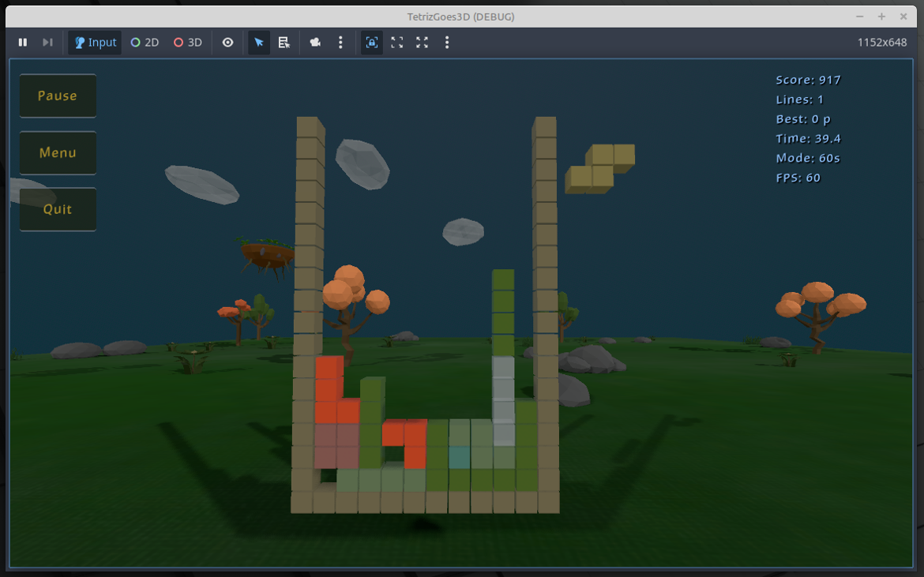The height and width of the screenshot is (577, 924).
Task: Toggle the debug visibility eye icon
Action: pyautogui.click(x=227, y=42)
